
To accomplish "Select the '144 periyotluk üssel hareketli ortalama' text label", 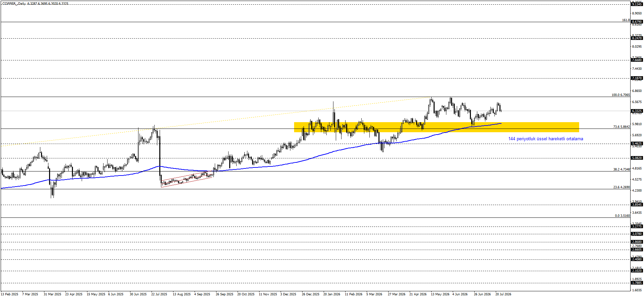I will click(546, 139).
